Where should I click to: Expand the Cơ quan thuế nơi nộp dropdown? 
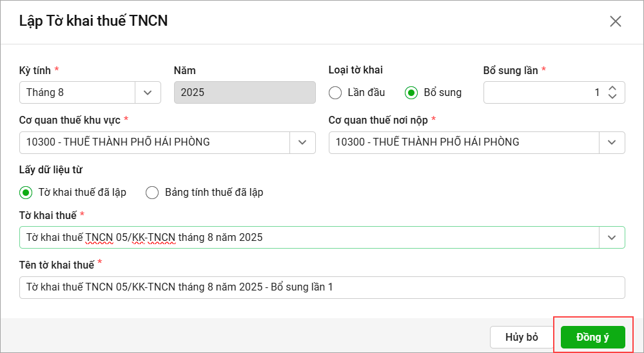pyautogui.click(x=612, y=142)
